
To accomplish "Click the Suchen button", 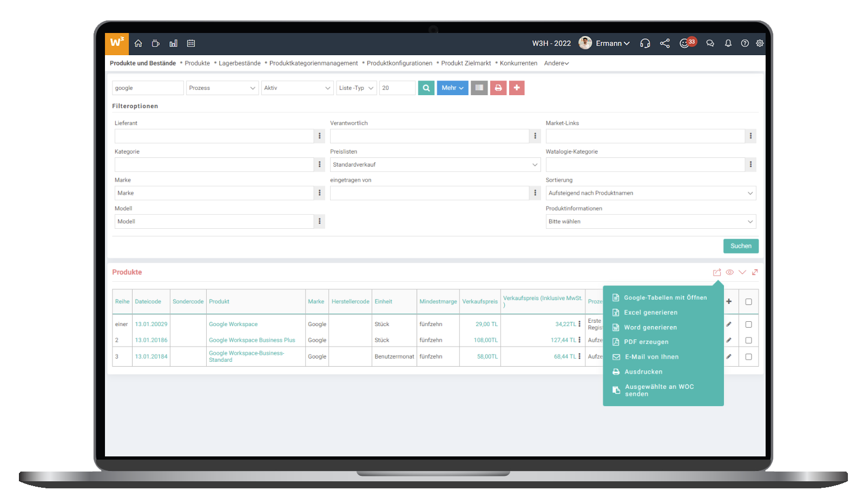I will (741, 246).
